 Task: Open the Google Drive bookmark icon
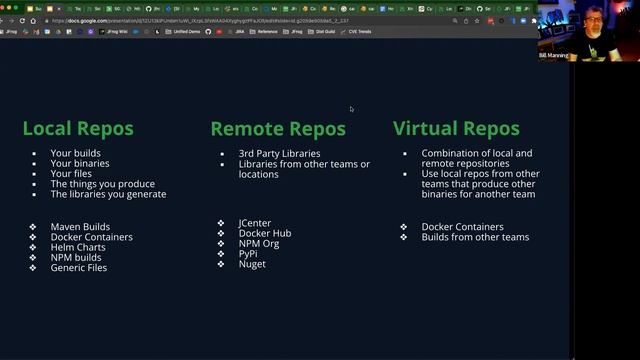pos(58,31)
